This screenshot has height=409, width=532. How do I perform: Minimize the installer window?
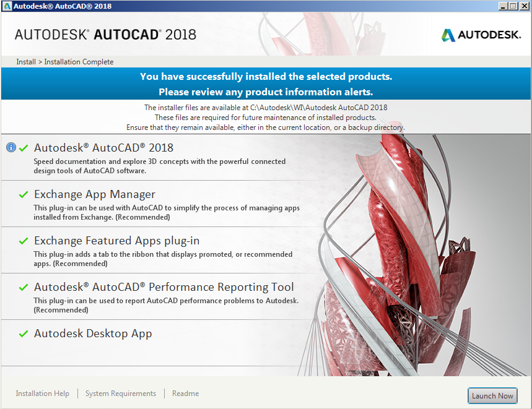(504, 6)
